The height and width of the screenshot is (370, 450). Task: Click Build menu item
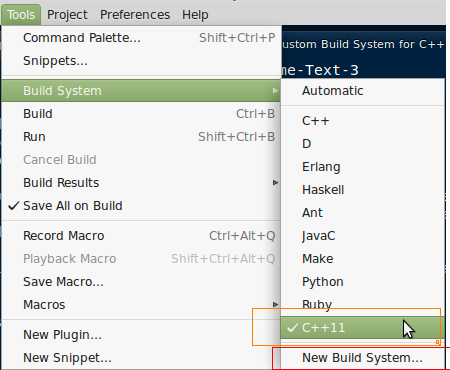141,114
